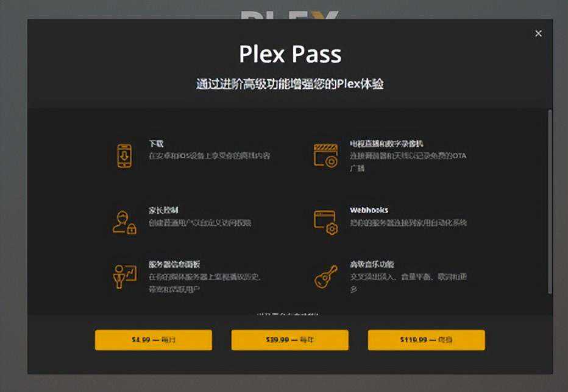Click the guitar premium music icon

(x=325, y=276)
